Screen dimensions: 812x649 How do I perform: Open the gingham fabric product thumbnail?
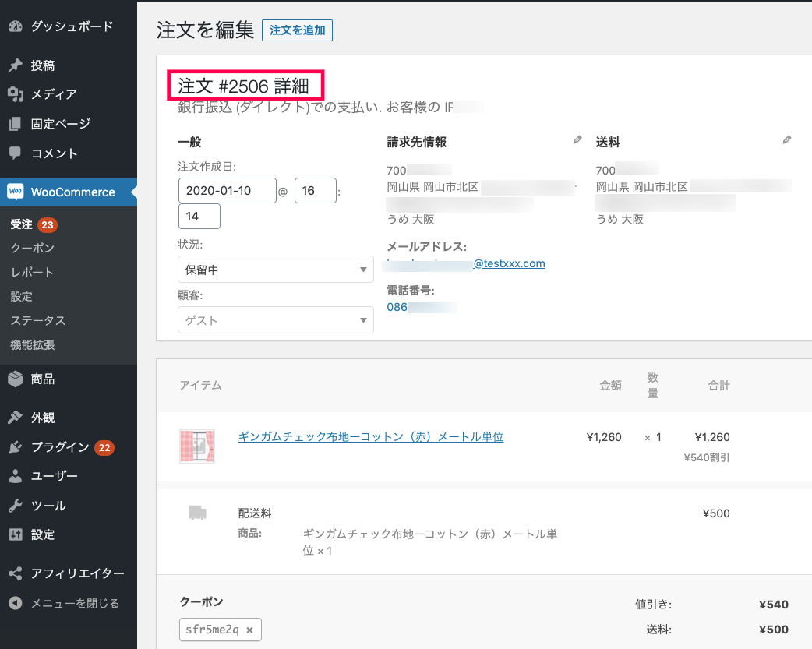(x=197, y=446)
